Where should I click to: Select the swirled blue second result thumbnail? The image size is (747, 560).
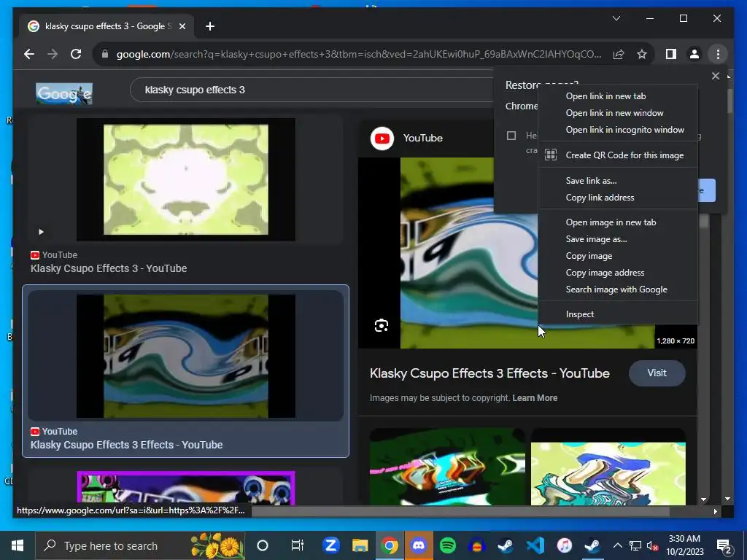tap(186, 356)
